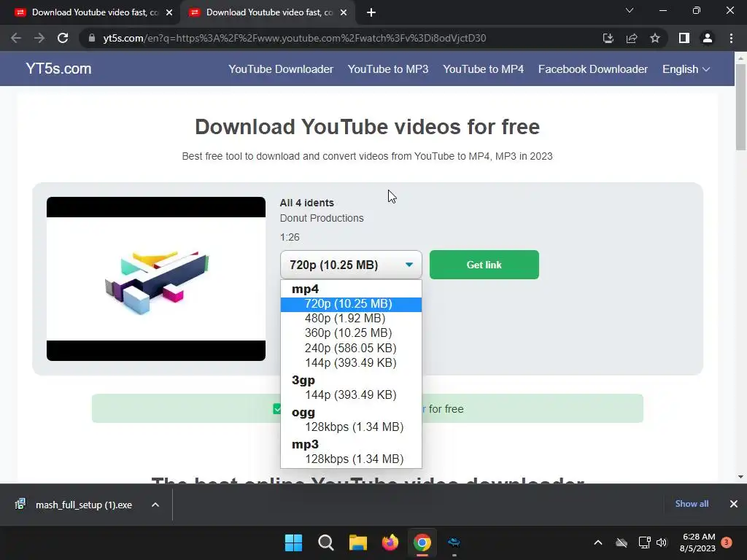This screenshot has height=560, width=747.
Task: Open network status tray icon
Action: [645, 542]
